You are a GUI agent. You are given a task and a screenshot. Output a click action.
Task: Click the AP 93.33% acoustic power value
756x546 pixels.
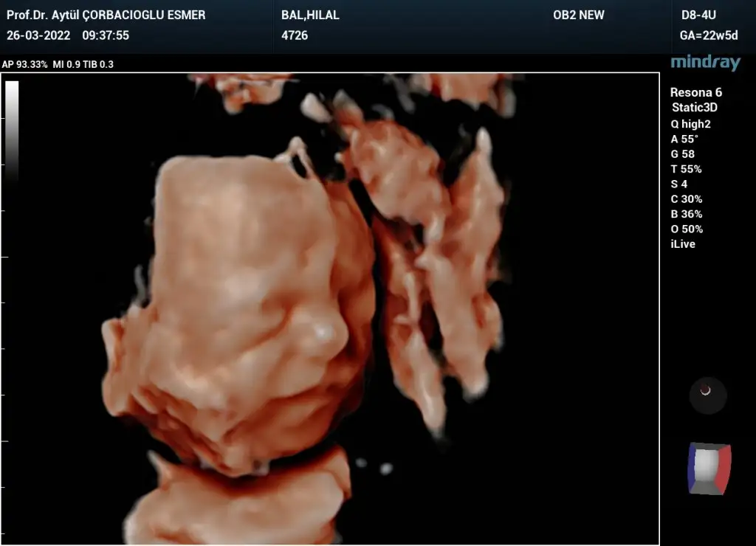tap(24, 64)
